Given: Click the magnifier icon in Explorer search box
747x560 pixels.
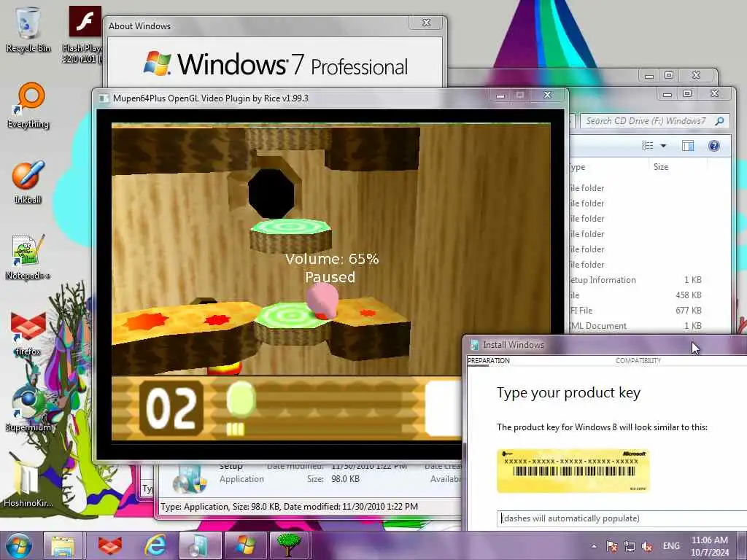Looking at the screenshot, I should pos(720,121).
